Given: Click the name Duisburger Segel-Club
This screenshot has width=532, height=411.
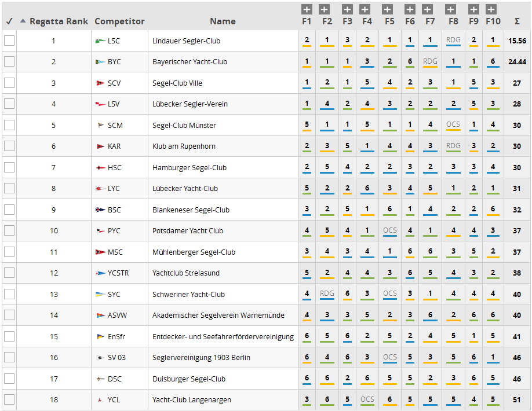Looking at the screenshot, I should click(189, 379).
